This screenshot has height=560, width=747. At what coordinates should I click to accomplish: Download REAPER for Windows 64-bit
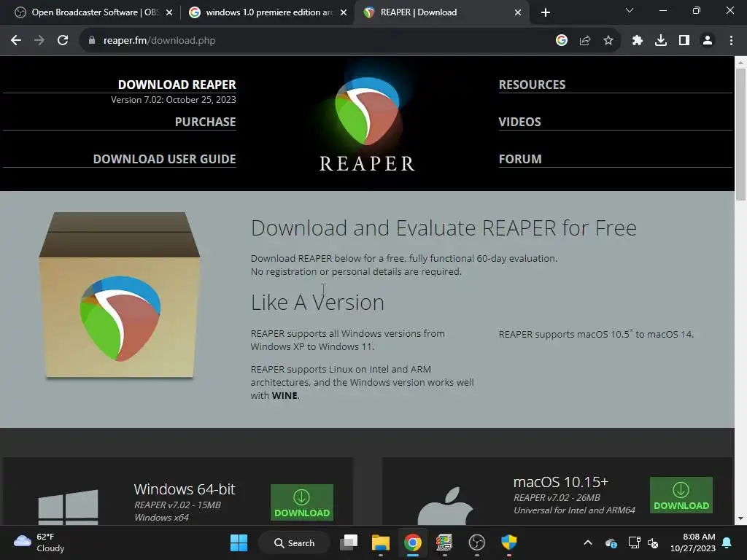point(302,502)
